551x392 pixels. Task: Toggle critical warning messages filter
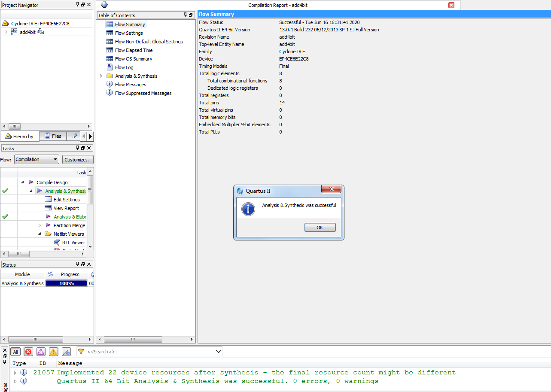coord(41,352)
